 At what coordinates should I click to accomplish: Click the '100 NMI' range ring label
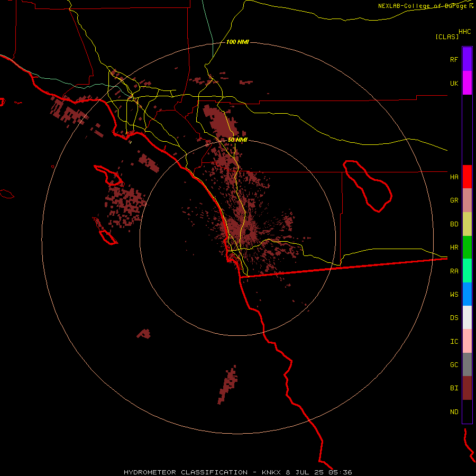tap(237, 42)
